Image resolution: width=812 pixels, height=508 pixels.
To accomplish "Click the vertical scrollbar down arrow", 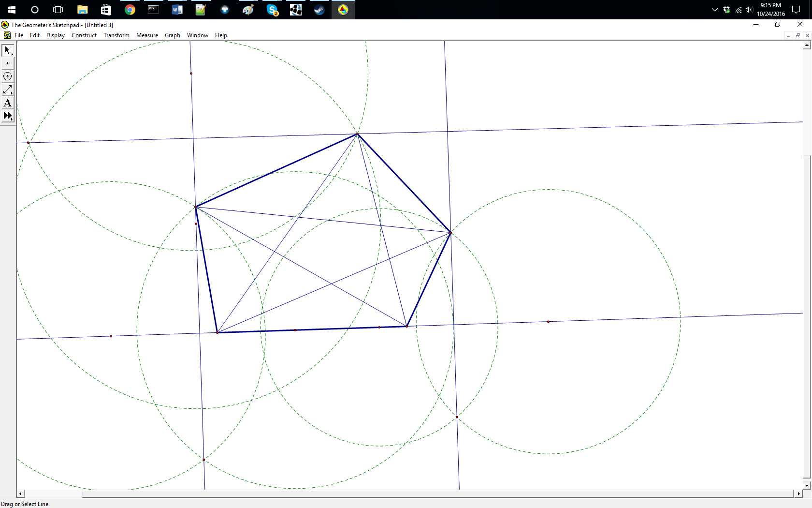I will click(x=807, y=485).
